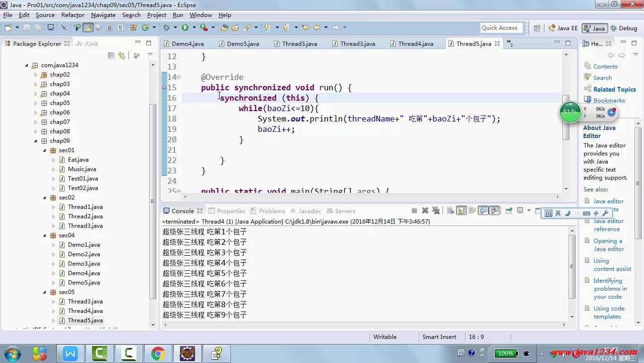The width and height of the screenshot is (644, 363).
Task: Toggle Scroll Lock in Console
Action: (461, 211)
